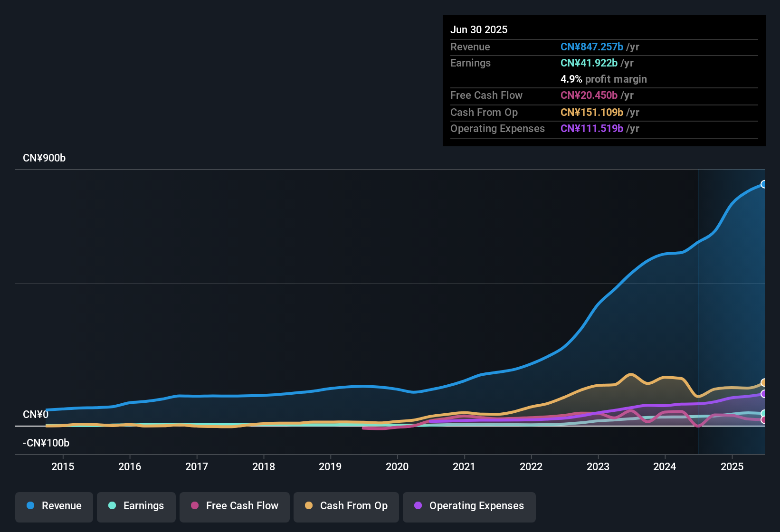
Task: Click the 2015 x-axis label
Action: pyautogui.click(x=63, y=466)
